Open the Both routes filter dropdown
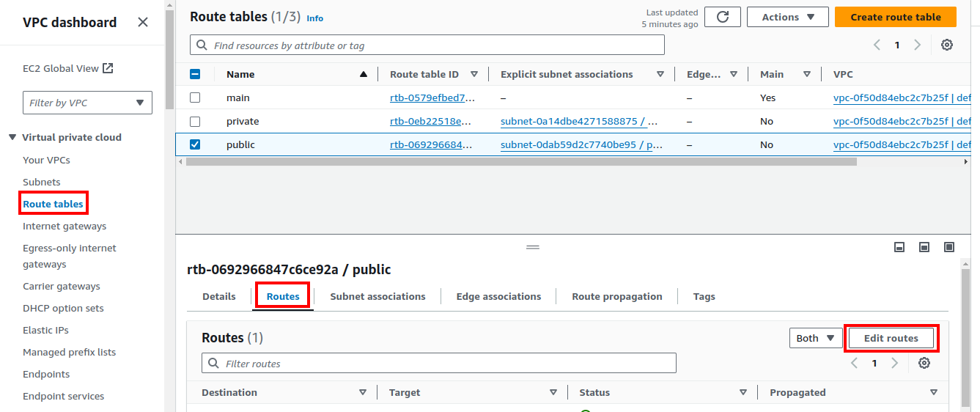This screenshot has width=980, height=412. (814, 338)
